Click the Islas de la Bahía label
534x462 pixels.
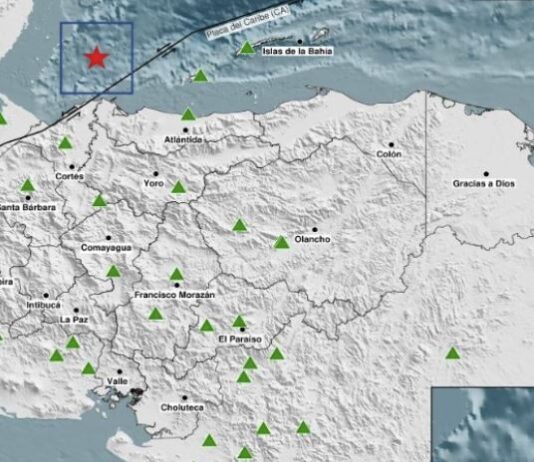coord(297,51)
